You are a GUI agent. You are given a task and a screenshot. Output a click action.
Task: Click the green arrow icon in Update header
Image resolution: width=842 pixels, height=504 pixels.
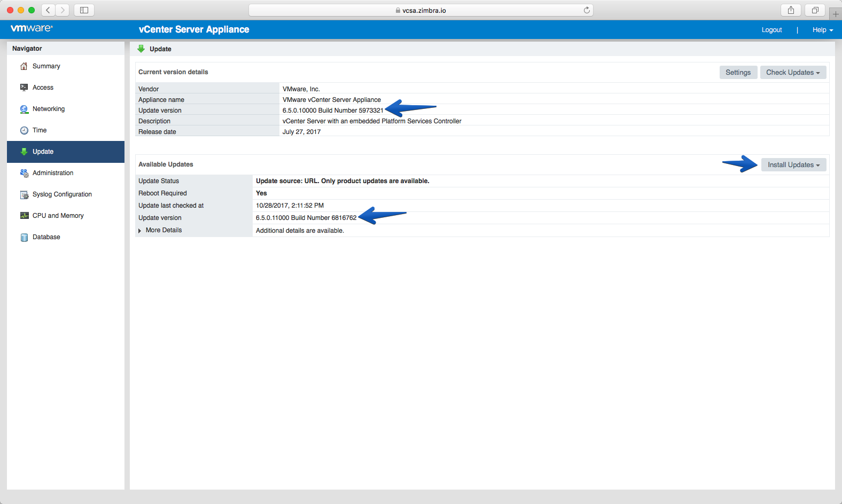[x=141, y=49]
